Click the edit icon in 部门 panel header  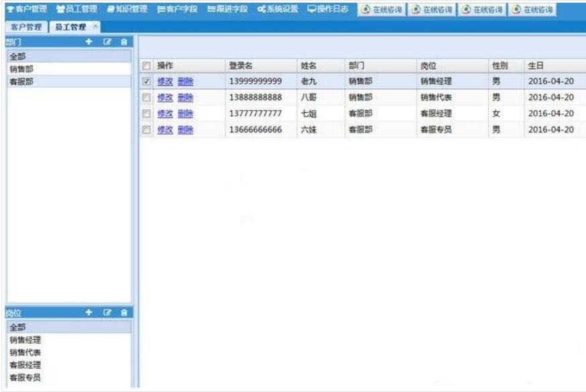(107, 42)
